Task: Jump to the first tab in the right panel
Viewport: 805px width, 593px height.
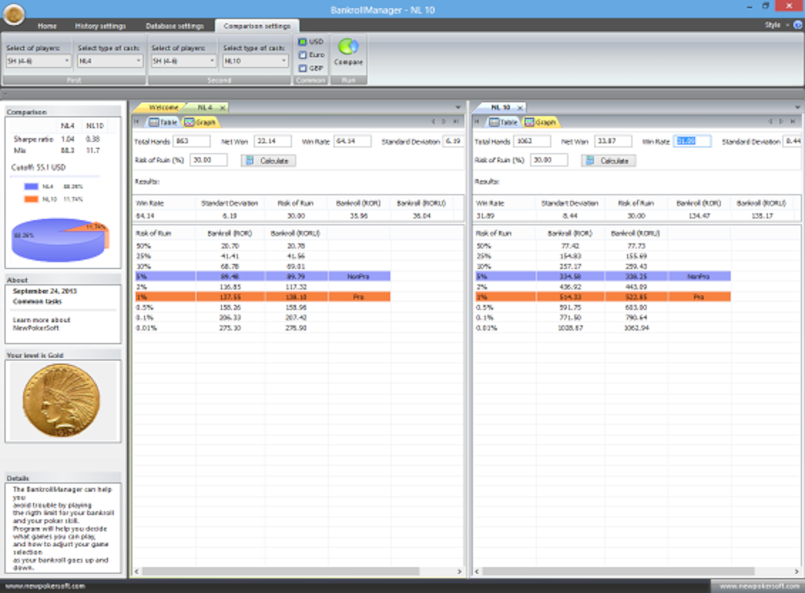Action: pos(477,122)
